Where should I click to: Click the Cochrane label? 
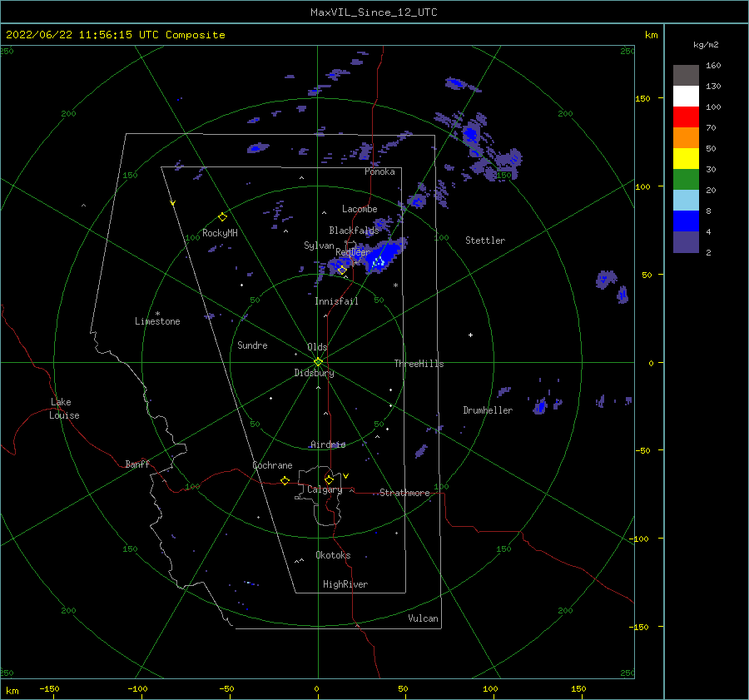[x=272, y=465]
